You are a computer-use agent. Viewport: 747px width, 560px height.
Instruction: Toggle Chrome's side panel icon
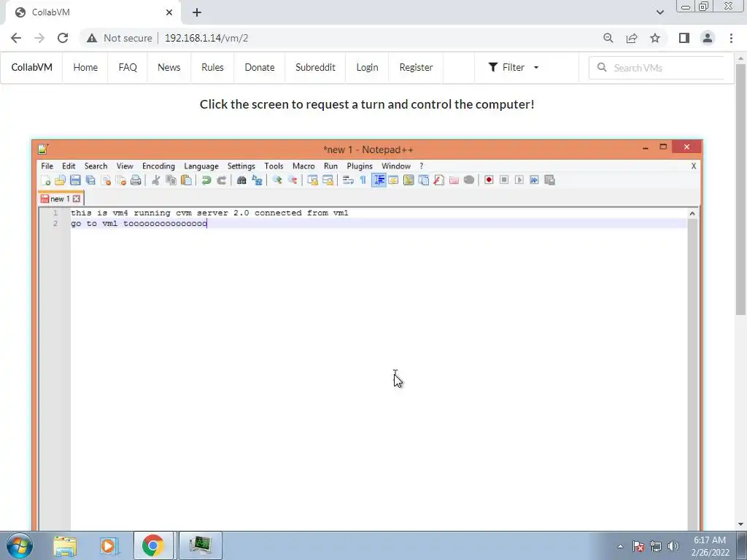[684, 38]
